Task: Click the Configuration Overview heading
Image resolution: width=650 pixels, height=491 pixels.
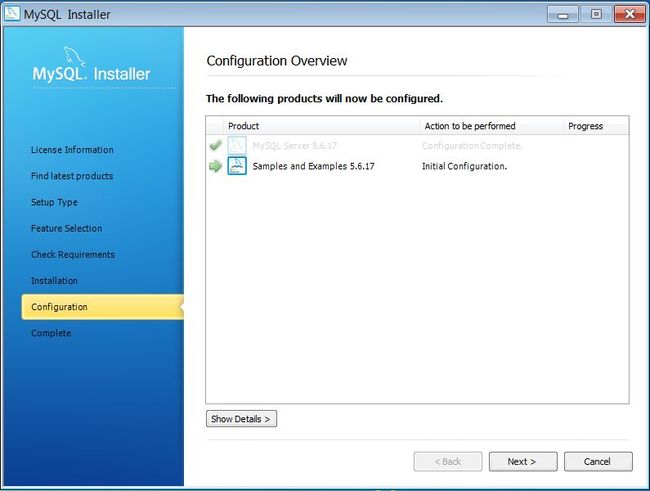Action: 277,61
